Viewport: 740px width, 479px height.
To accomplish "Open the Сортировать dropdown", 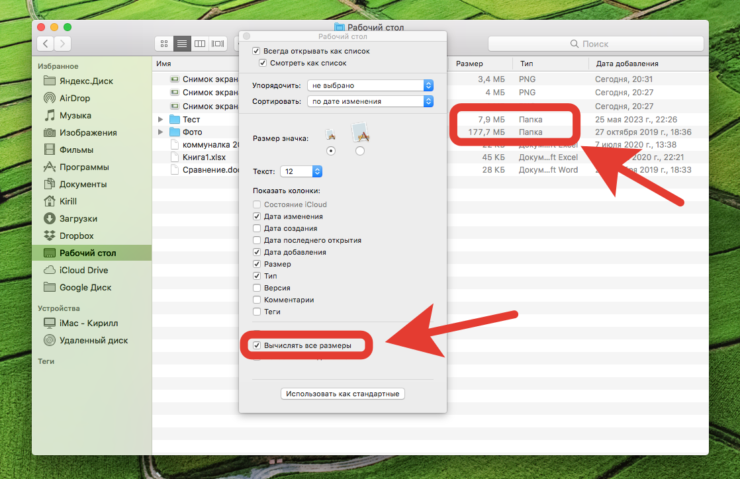I will [370, 101].
